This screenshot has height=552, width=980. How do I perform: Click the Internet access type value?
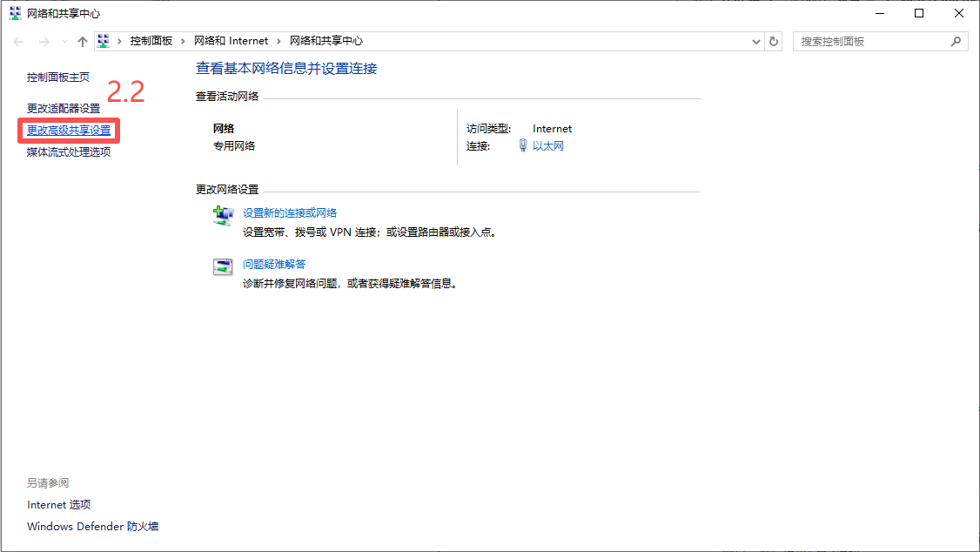552,129
